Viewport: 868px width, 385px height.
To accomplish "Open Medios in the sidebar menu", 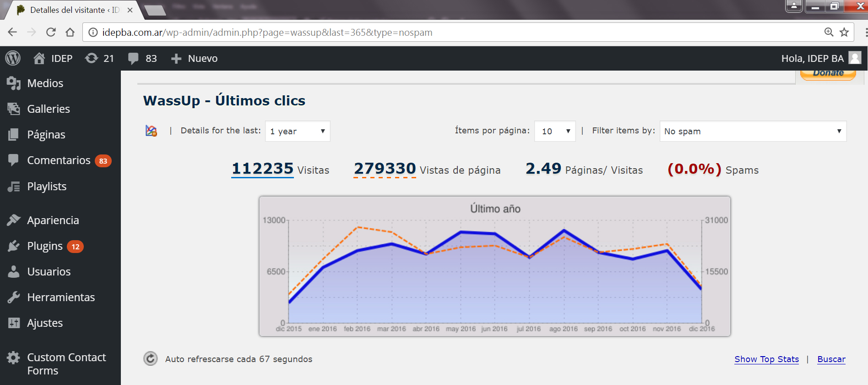I will click(x=45, y=83).
